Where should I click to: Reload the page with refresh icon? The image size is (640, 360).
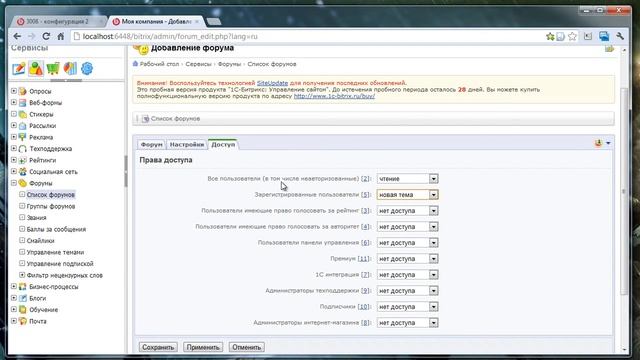click(46, 36)
